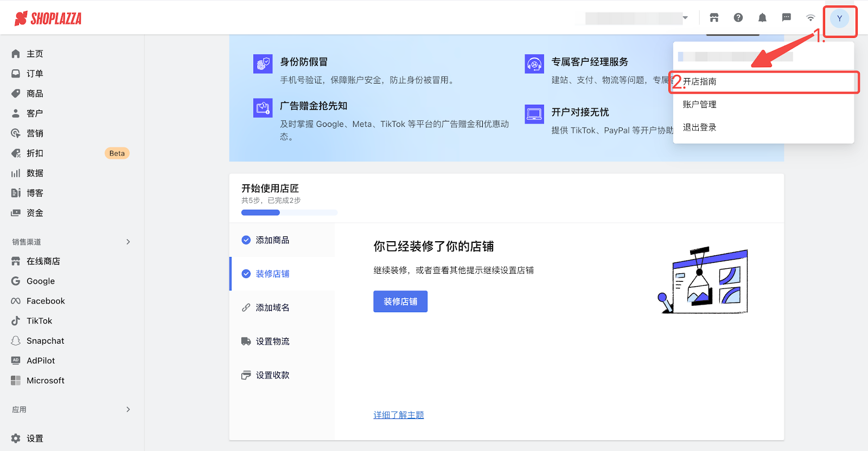Expand the 应用 section arrow
The width and height of the screenshot is (868, 451).
point(128,409)
